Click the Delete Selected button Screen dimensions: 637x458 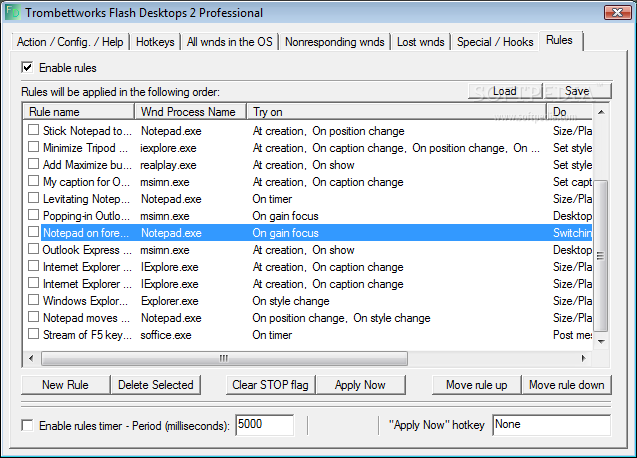pyautogui.click(x=156, y=385)
